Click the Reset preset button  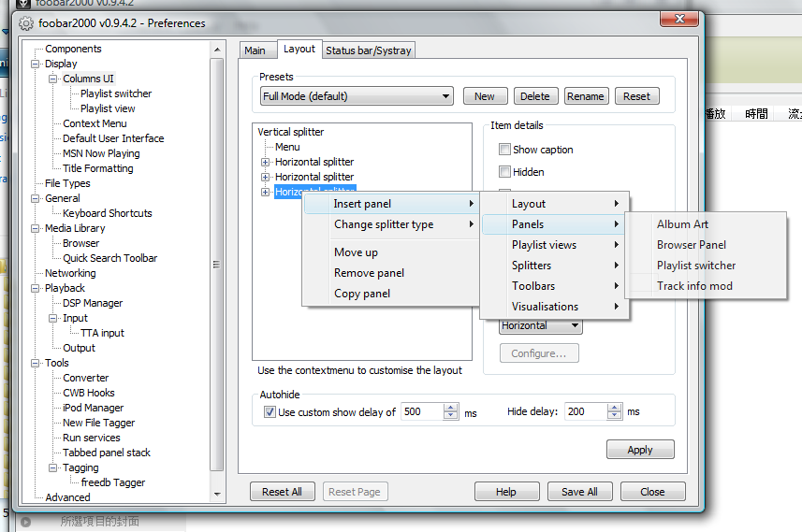click(x=636, y=96)
